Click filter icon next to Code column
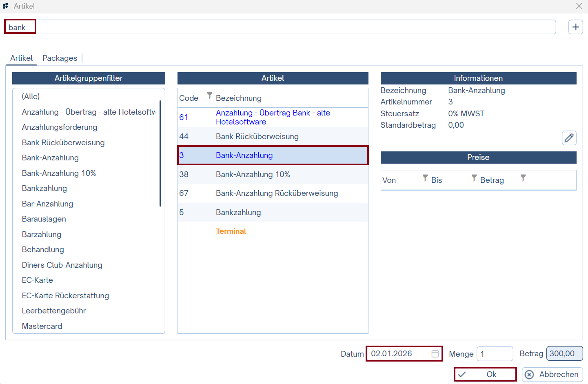Image resolution: width=588 pixels, height=384 pixels. [x=210, y=95]
